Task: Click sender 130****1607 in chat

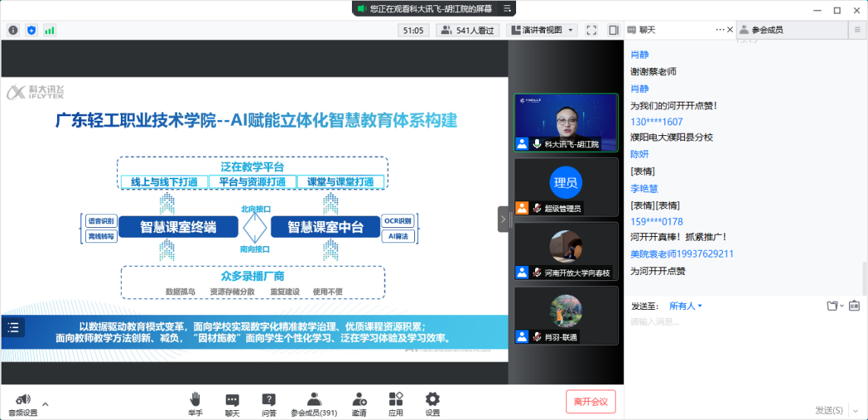Action: click(657, 122)
